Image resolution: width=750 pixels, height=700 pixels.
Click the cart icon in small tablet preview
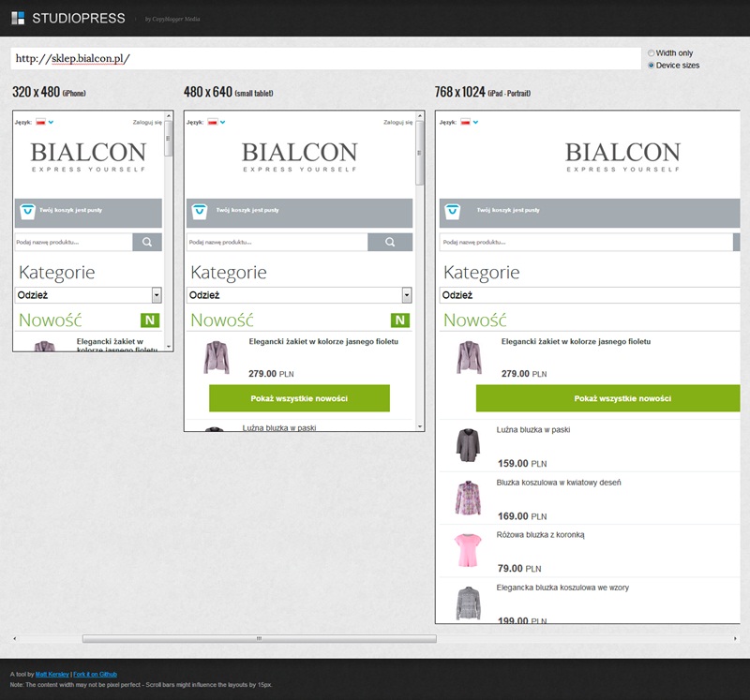click(x=199, y=212)
